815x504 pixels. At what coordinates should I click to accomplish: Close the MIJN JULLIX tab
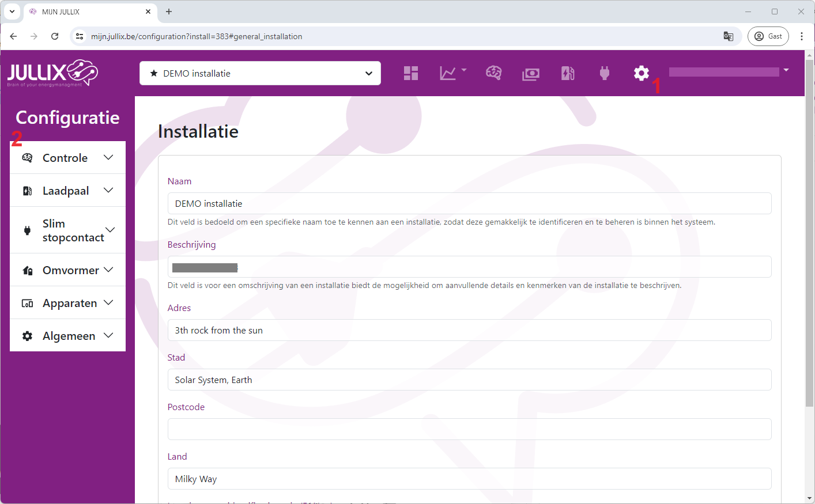point(148,12)
